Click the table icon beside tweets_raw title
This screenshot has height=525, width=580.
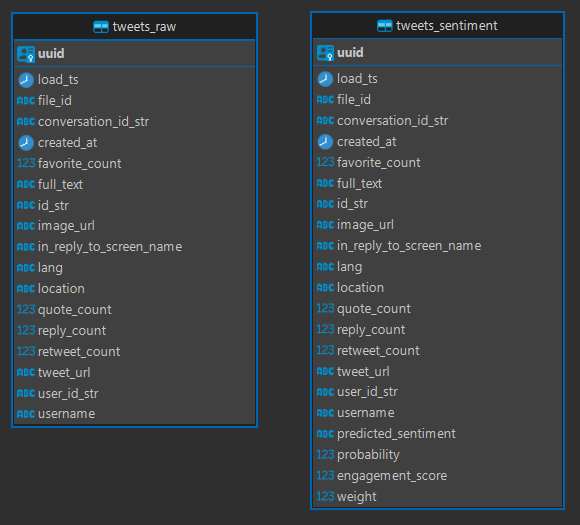(101, 27)
